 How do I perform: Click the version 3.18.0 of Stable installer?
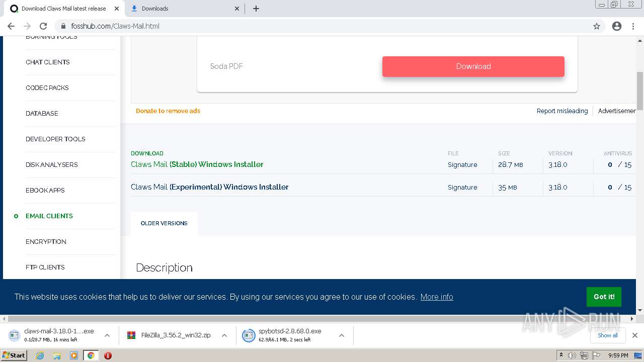(x=558, y=165)
